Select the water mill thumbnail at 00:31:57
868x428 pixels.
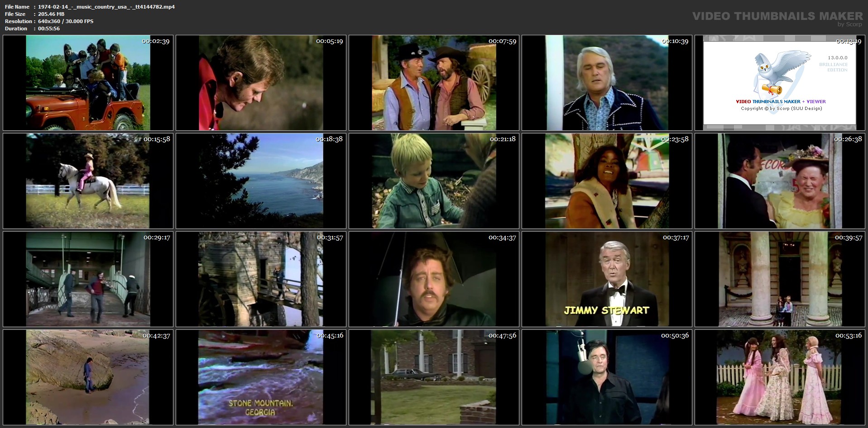pos(261,279)
